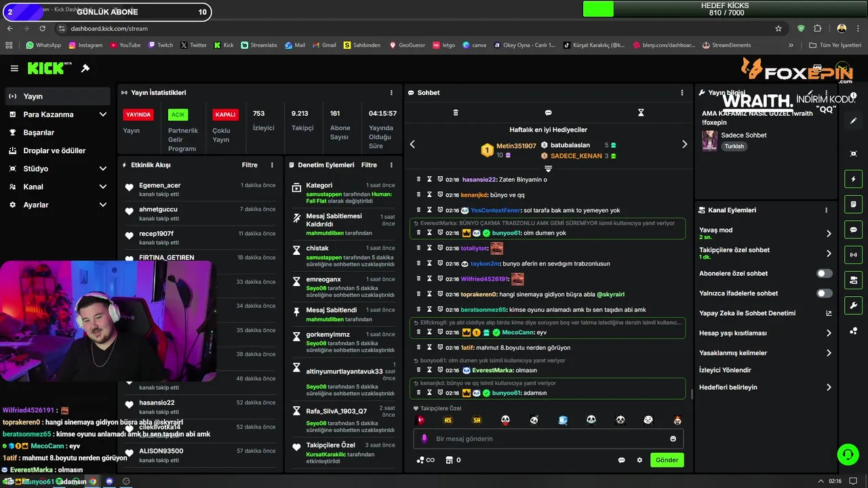This screenshot has height=488, width=868.
Task: Open Kanal Eylemleri three-dot menu
Action: pyautogui.click(x=827, y=210)
